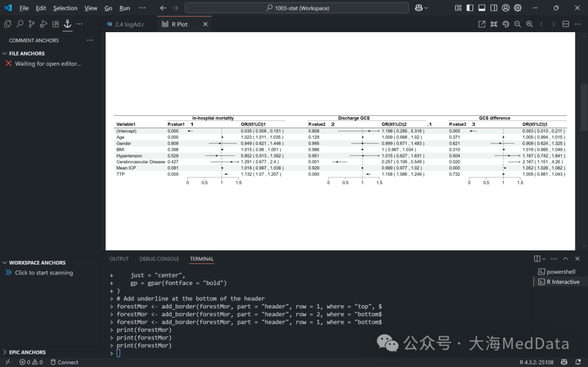The image size is (588, 367).
Task: Switch to the DEBUG CONSOLE tab
Action: coord(159,259)
